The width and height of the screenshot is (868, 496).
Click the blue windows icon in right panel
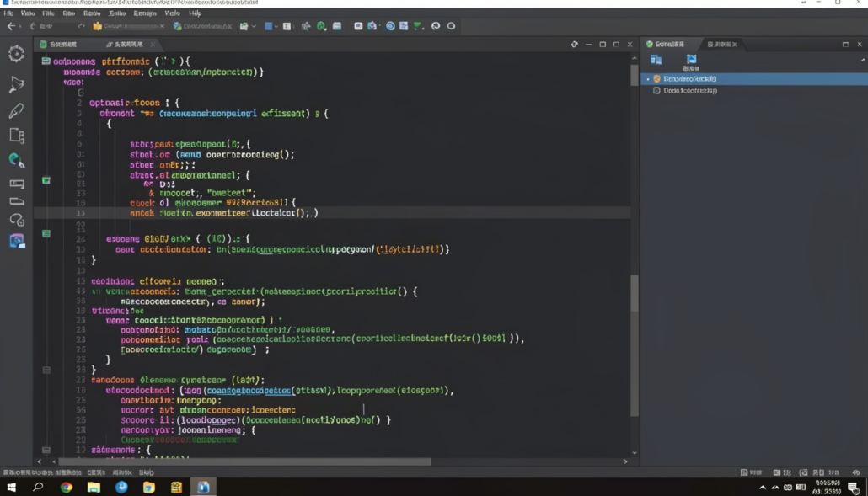coord(656,60)
